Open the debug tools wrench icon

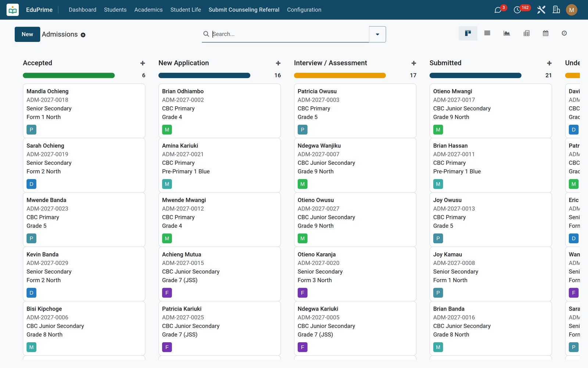tap(541, 10)
